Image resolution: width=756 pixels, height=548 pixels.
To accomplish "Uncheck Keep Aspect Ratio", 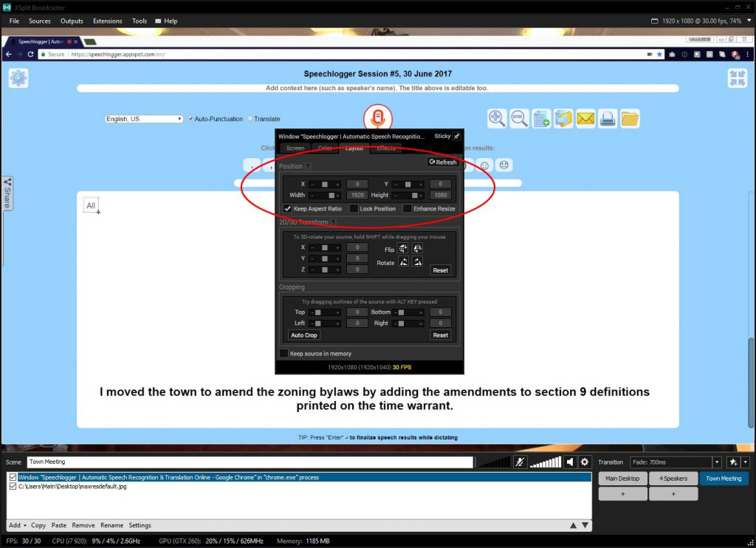I will pyautogui.click(x=288, y=208).
